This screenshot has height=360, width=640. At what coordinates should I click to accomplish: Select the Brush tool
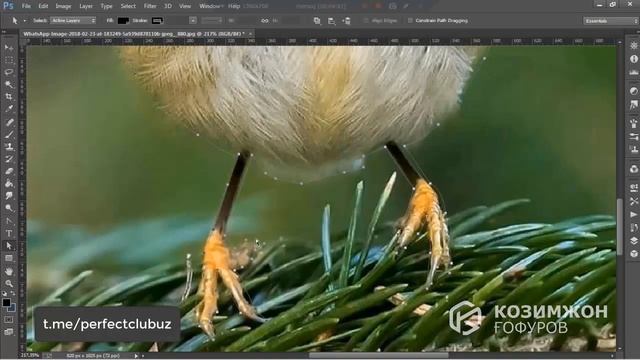[x=9, y=134]
